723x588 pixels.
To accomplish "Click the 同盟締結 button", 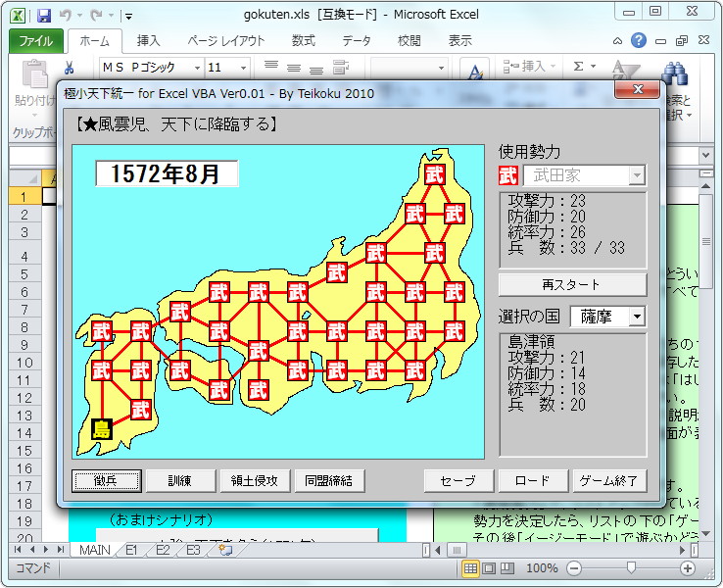I will pyautogui.click(x=329, y=481).
